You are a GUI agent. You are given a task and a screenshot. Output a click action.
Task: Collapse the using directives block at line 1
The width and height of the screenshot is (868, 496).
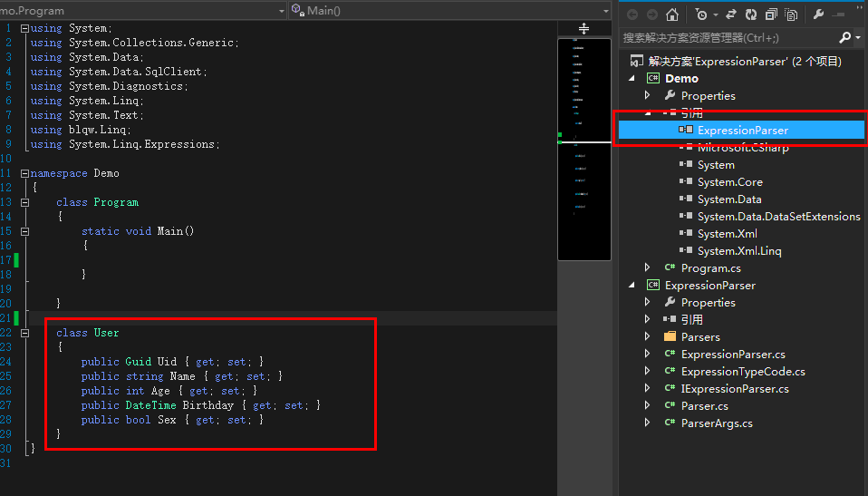pyautogui.click(x=24, y=28)
